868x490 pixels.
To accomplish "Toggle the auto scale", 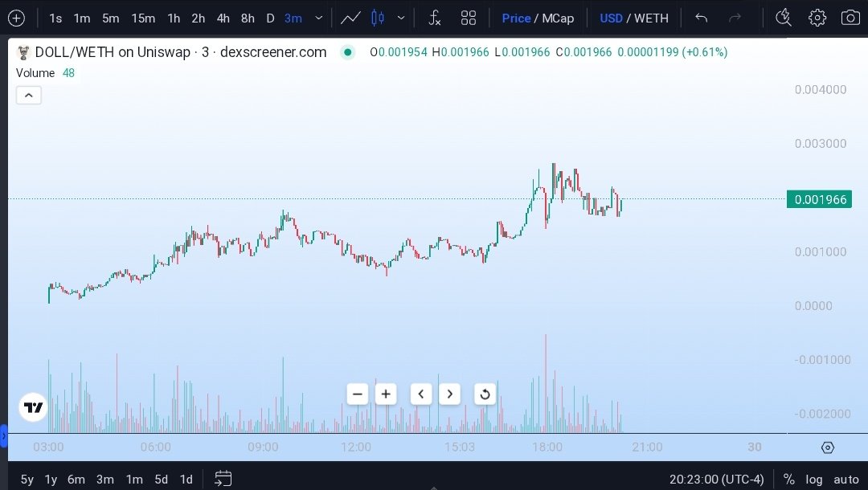I will click(846, 480).
